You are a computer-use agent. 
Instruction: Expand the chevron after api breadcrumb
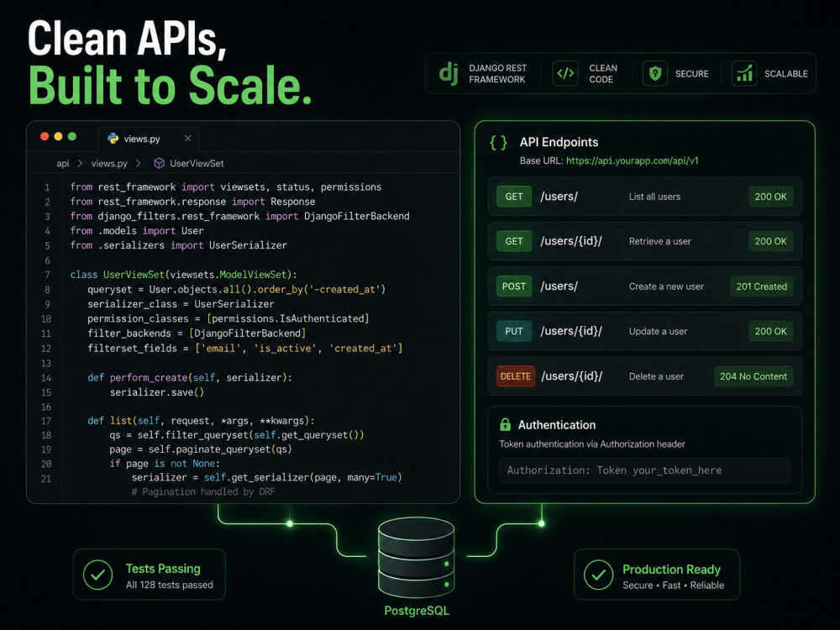point(80,163)
